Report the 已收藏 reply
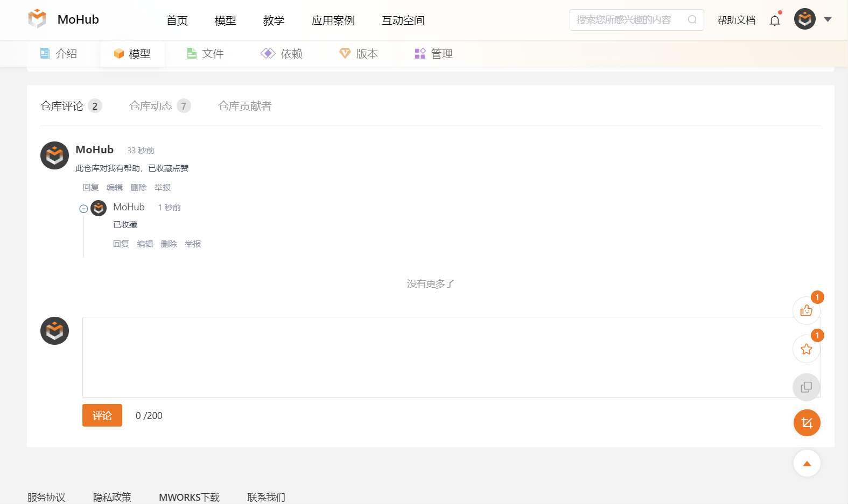This screenshot has height=504, width=848. [193, 244]
